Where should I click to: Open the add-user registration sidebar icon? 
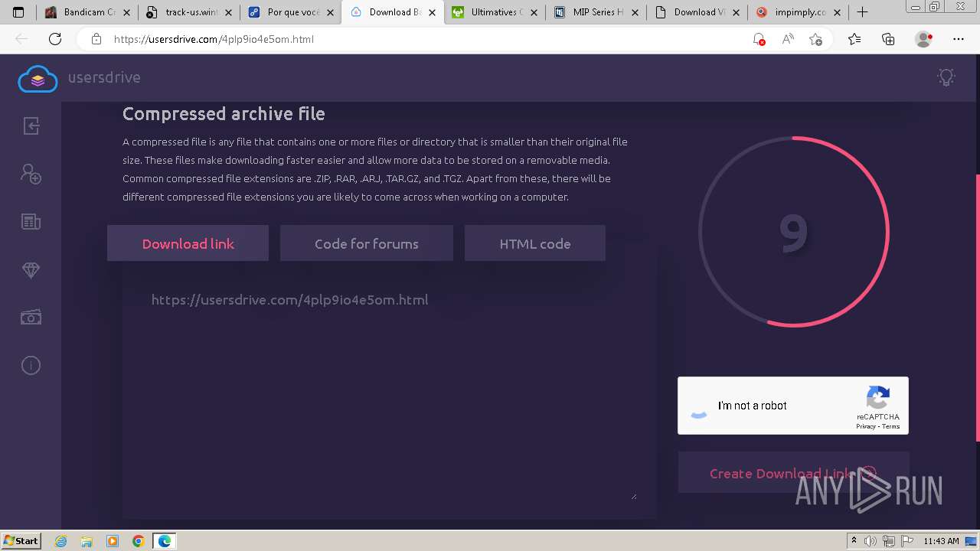(31, 174)
